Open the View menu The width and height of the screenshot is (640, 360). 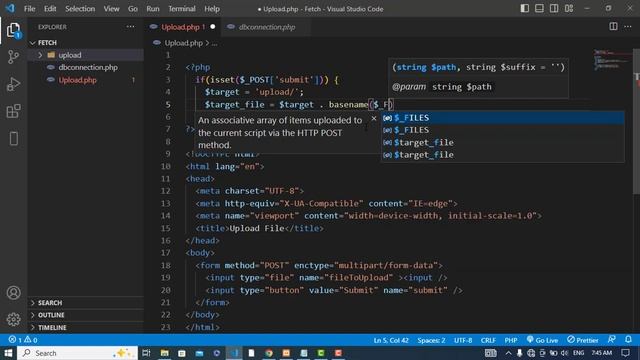[111, 9]
